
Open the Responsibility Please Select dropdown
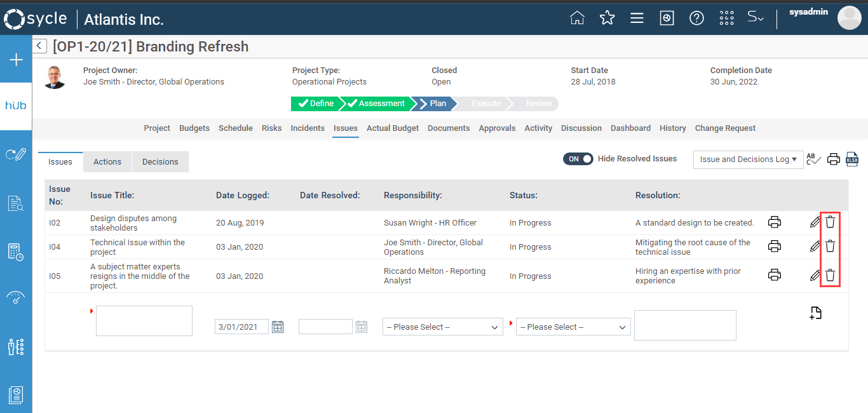[x=443, y=327]
